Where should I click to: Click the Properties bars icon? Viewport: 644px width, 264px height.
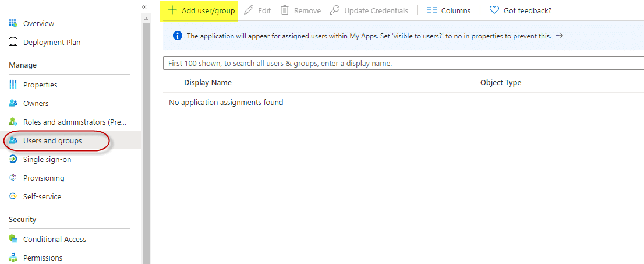(13, 85)
